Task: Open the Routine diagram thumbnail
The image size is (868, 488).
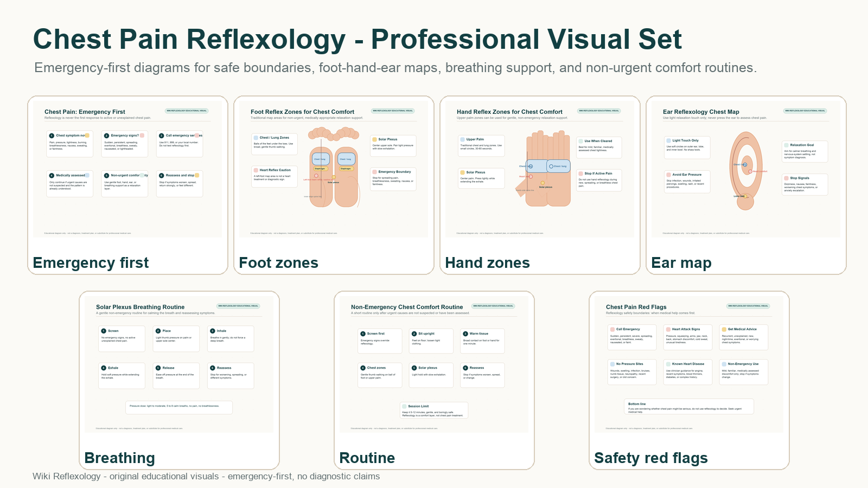Action: coord(434,364)
